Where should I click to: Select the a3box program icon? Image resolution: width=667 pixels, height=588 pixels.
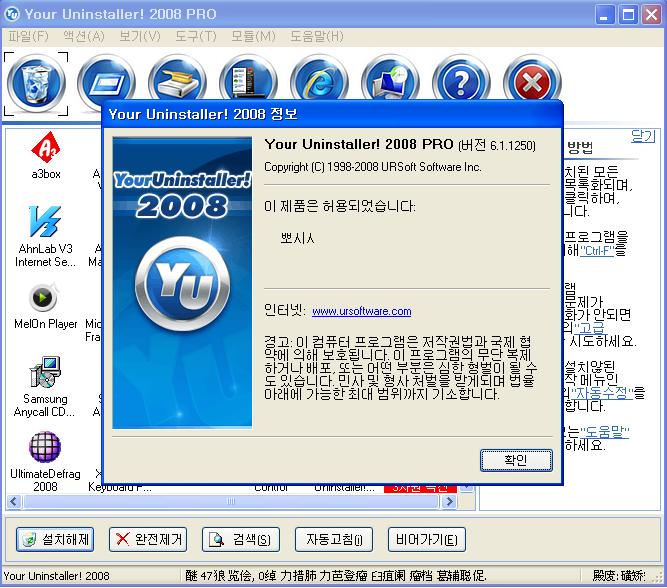46,147
